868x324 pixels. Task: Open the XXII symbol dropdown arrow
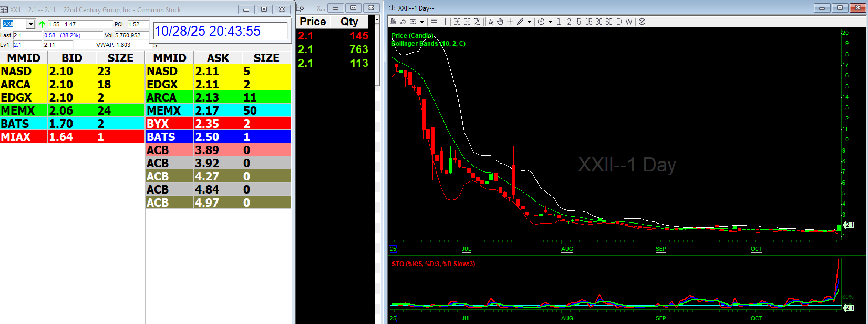pos(30,24)
